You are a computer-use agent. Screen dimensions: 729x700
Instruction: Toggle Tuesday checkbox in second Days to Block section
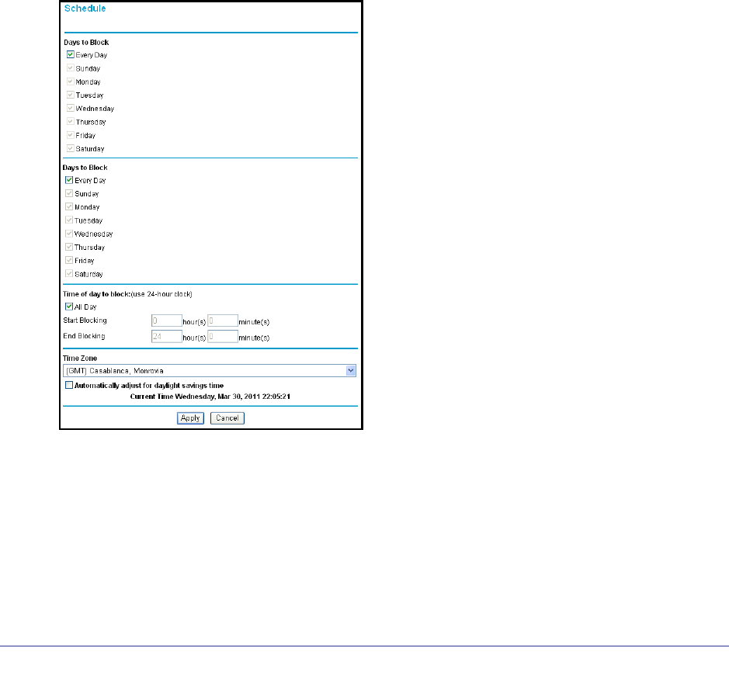pos(69,220)
